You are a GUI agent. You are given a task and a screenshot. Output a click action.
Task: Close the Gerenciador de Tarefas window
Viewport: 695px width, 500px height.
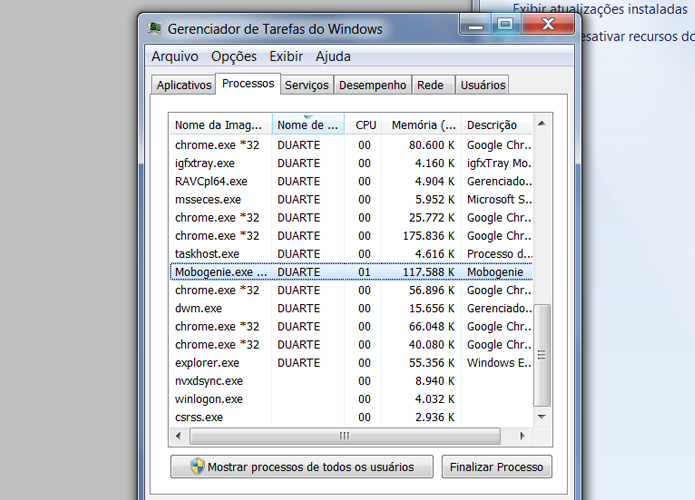548,24
